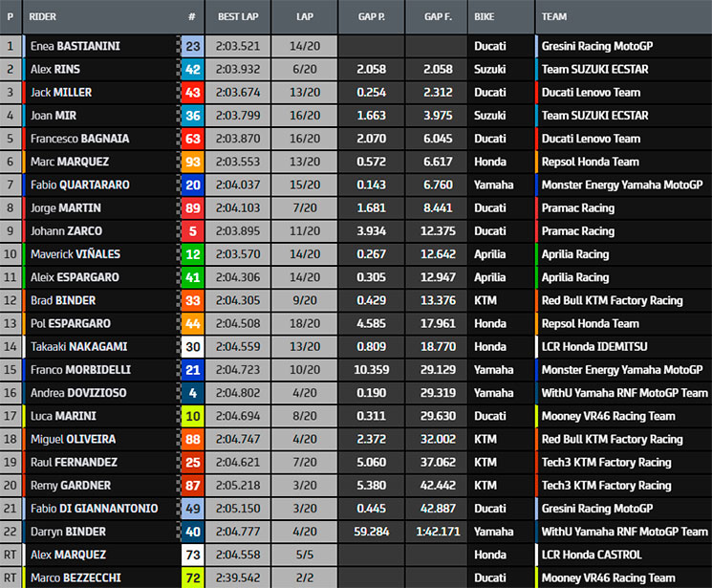Click bike Yamaha in Dovizioso's row

(493, 393)
